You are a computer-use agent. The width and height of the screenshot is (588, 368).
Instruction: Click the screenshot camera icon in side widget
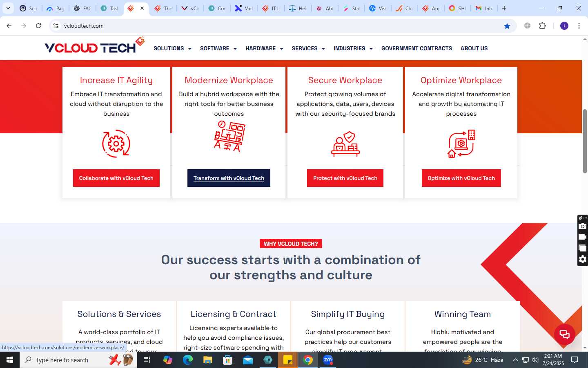(583, 226)
